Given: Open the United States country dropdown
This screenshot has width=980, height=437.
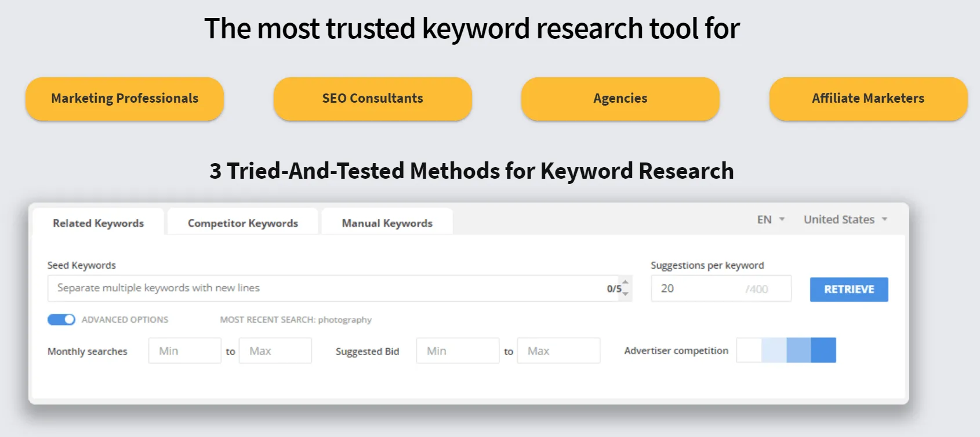Looking at the screenshot, I should pos(845,219).
